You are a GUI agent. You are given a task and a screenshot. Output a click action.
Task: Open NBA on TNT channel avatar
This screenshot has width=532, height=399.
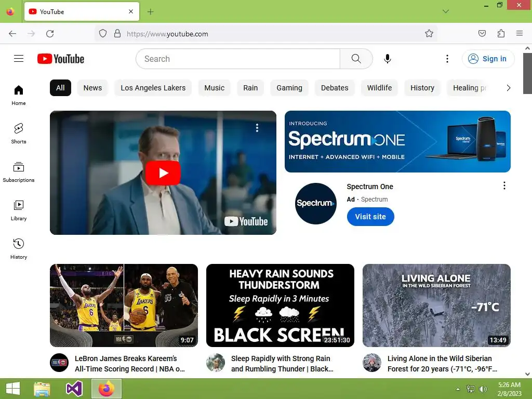[x=59, y=363]
